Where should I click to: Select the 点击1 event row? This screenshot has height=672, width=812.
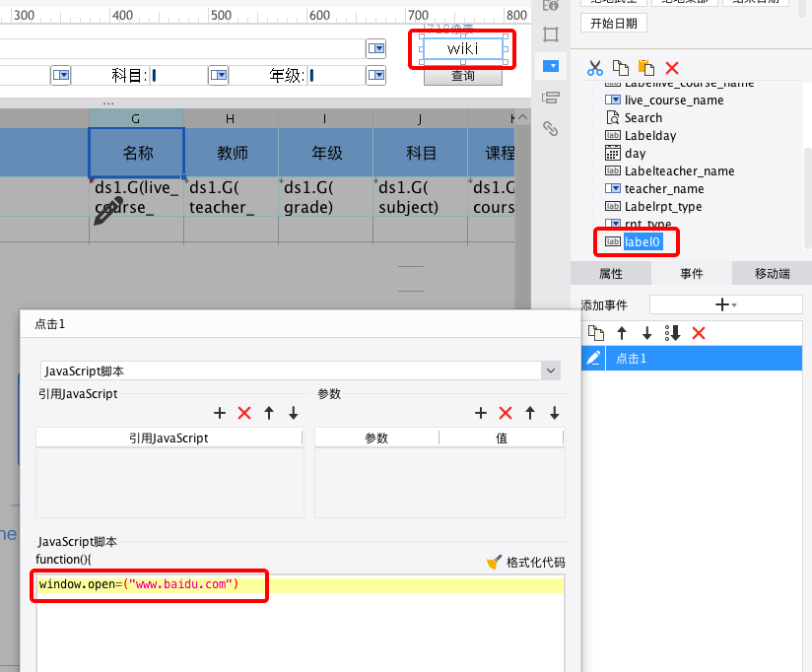[x=704, y=359]
